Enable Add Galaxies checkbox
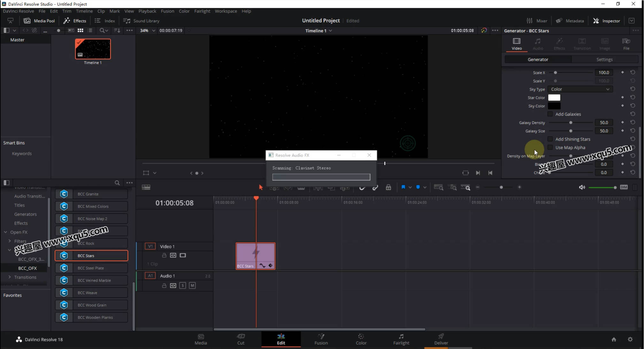This screenshot has height=349, width=644. pos(550,114)
